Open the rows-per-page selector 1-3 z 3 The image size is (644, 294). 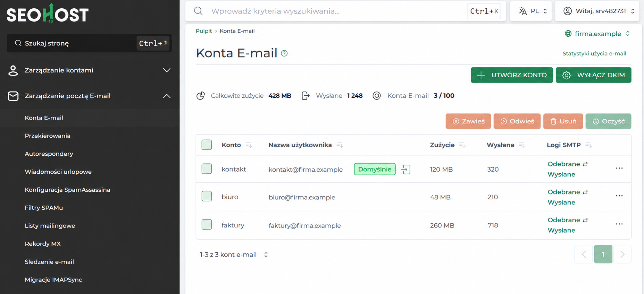click(234, 254)
